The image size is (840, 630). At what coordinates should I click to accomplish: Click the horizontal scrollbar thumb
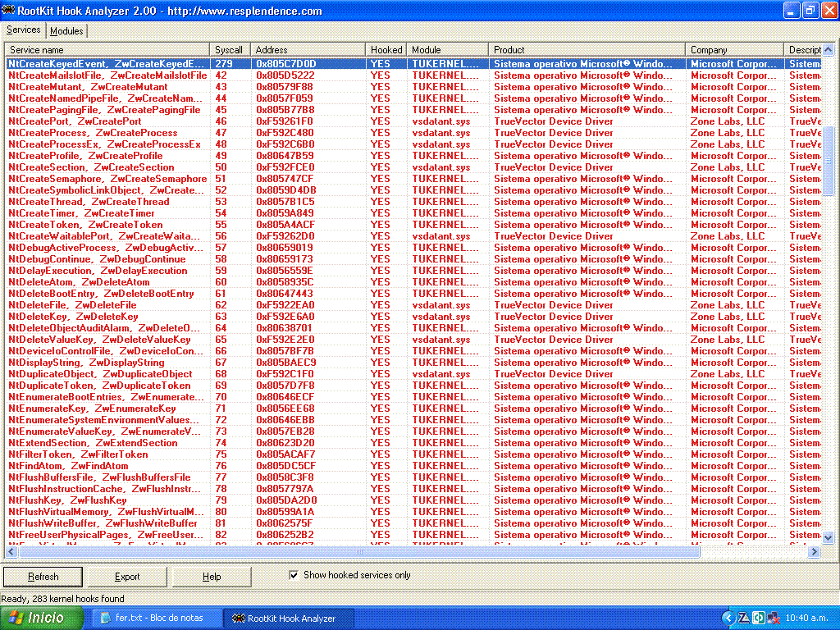tap(359, 551)
